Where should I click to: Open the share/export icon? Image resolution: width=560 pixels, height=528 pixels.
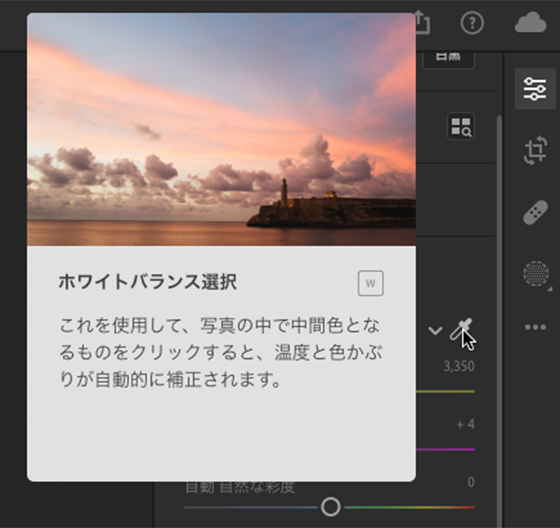422,23
